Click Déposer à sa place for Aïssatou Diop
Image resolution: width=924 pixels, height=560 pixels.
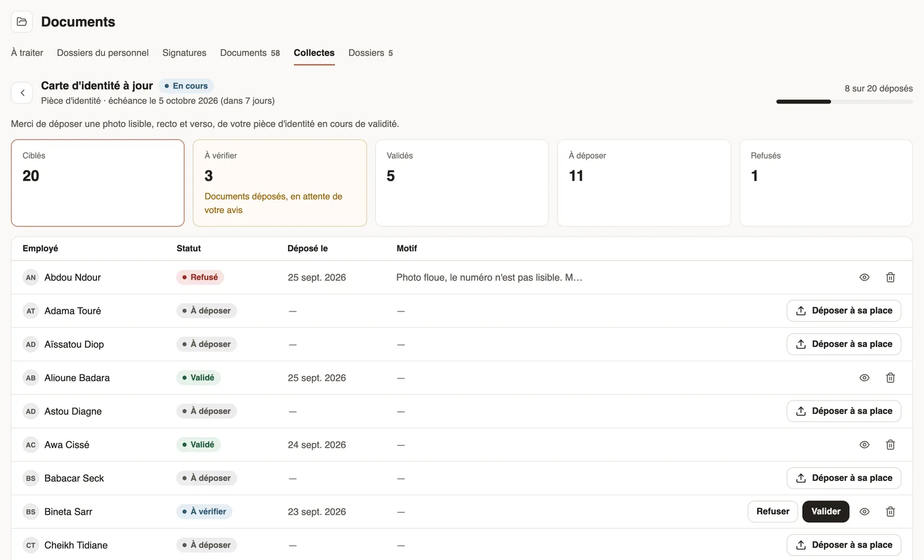pos(844,344)
